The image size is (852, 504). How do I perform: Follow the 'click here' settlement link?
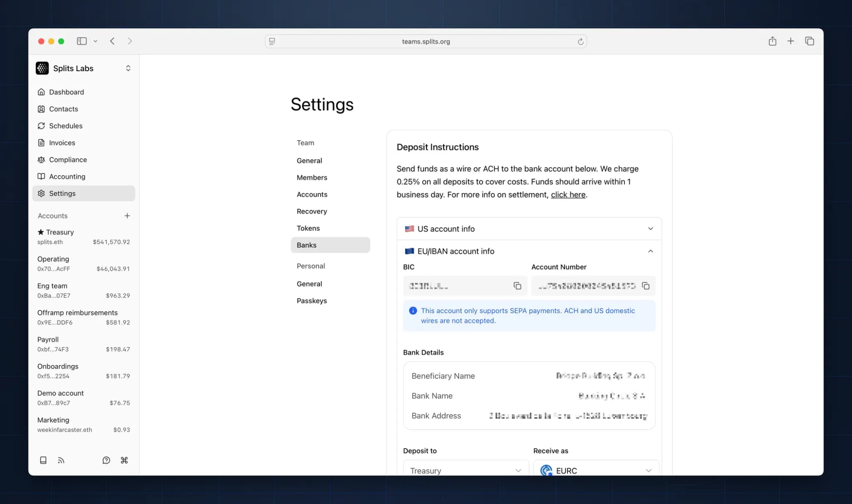tap(568, 195)
